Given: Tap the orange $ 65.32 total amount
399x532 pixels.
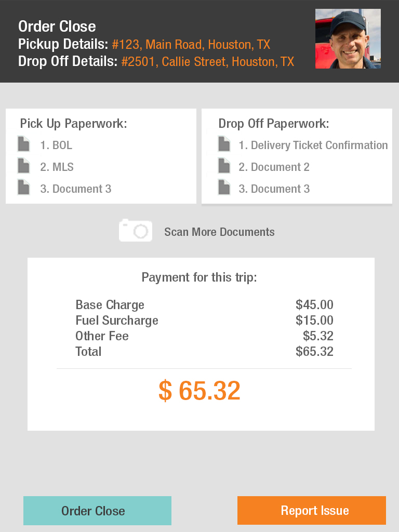Looking at the screenshot, I should point(199,391).
